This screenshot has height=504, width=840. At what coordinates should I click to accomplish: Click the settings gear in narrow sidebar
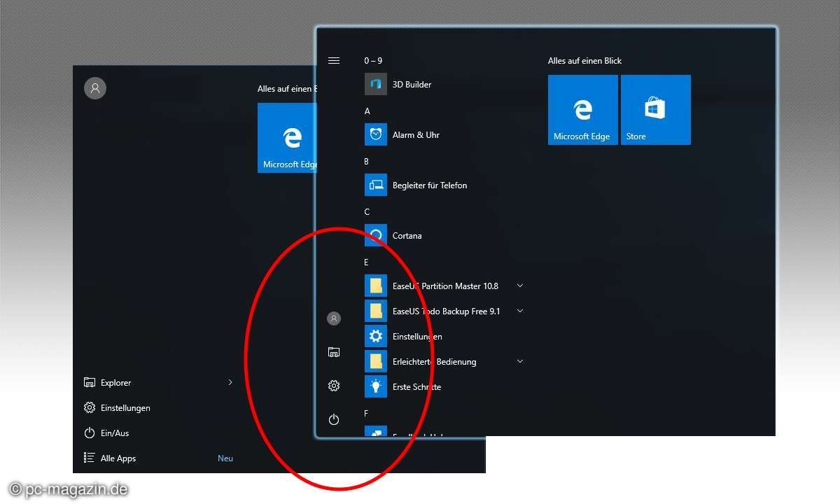[334, 386]
